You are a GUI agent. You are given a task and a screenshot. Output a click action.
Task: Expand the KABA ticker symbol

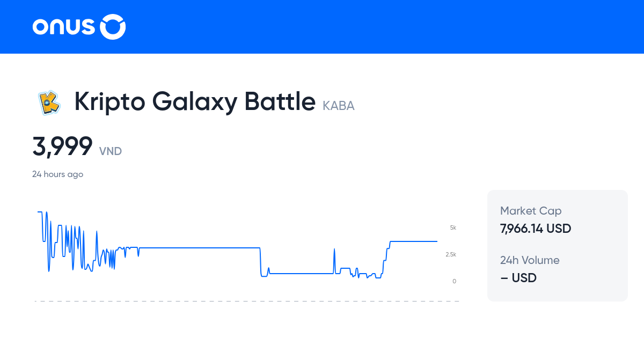(x=339, y=106)
